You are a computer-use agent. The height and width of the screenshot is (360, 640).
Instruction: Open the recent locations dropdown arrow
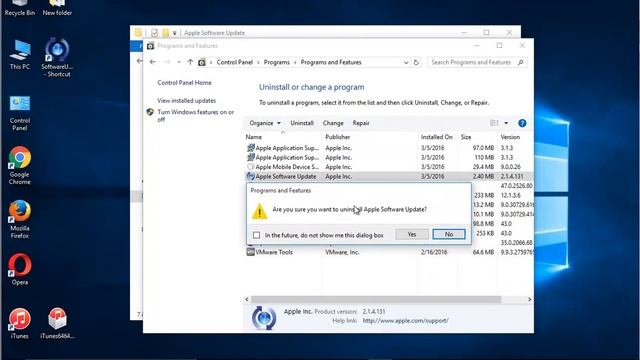(179, 62)
